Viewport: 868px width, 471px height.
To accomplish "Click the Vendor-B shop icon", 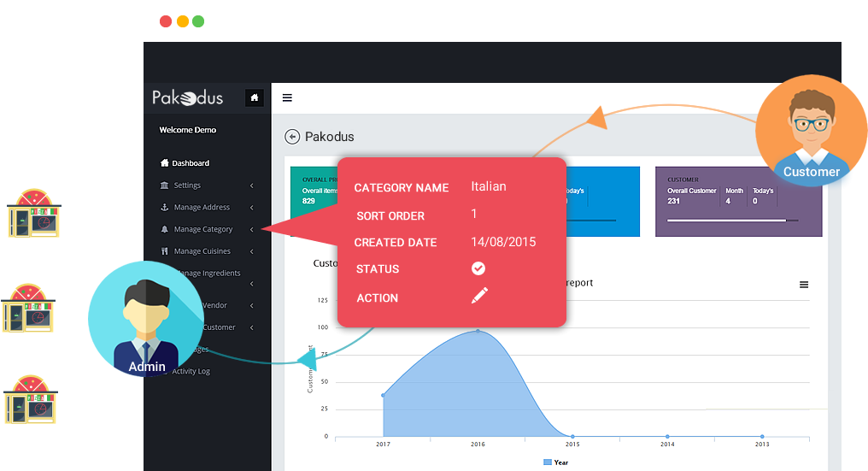I will tap(30, 311).
